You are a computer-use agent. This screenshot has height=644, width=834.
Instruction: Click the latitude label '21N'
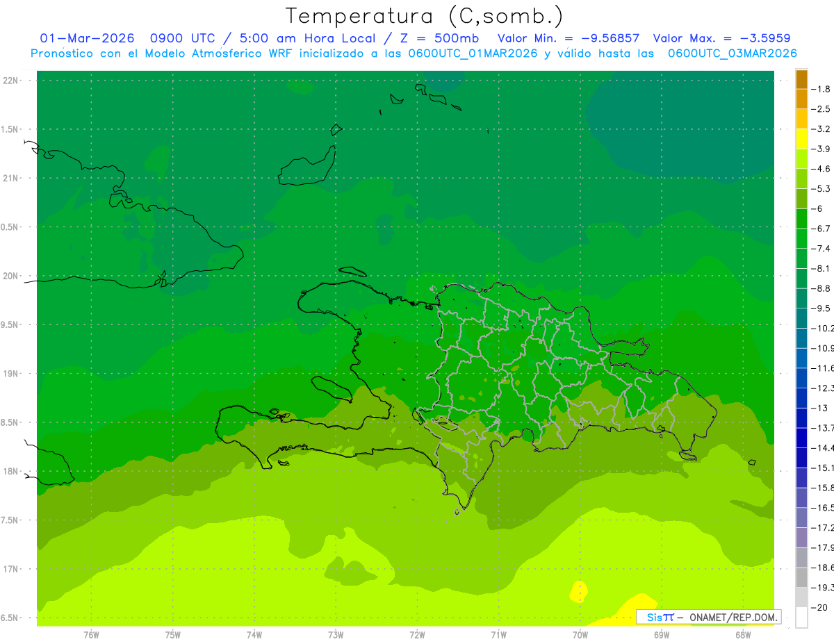[12, 178]
